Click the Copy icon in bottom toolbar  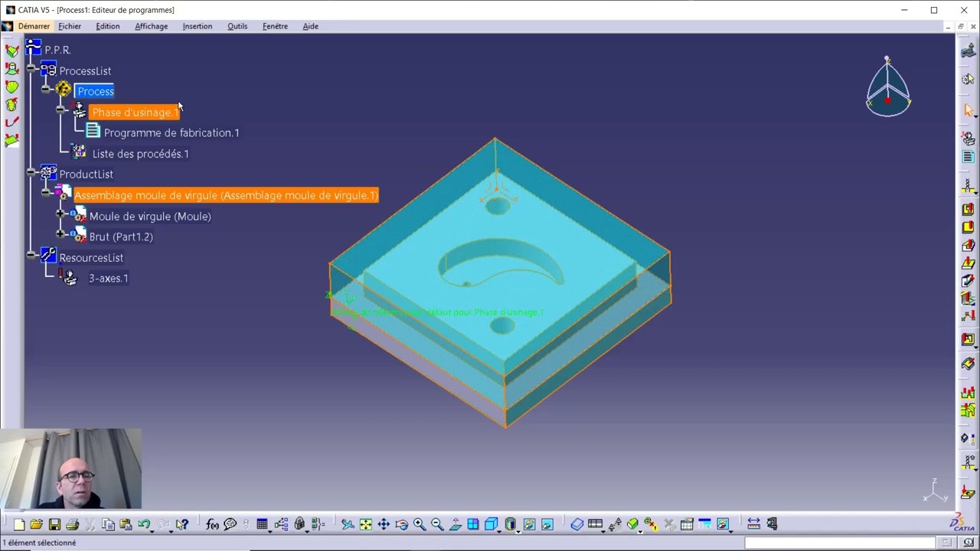(x=108, y=524)
